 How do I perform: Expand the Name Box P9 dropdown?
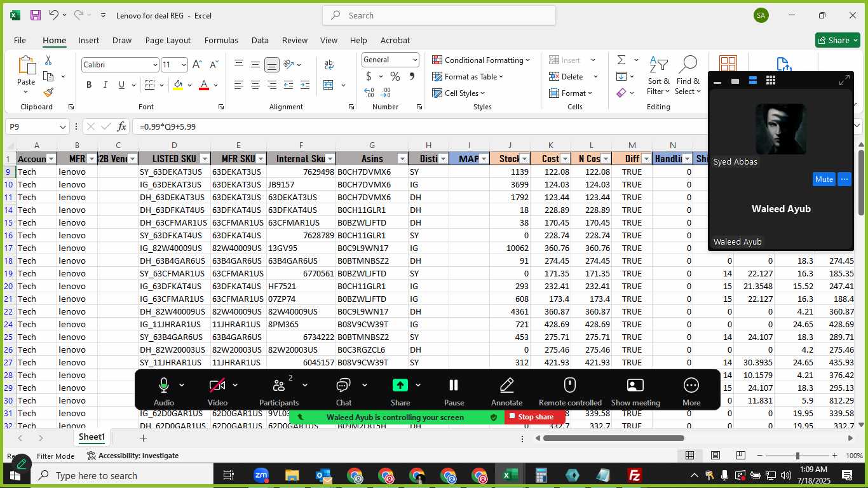62,126
